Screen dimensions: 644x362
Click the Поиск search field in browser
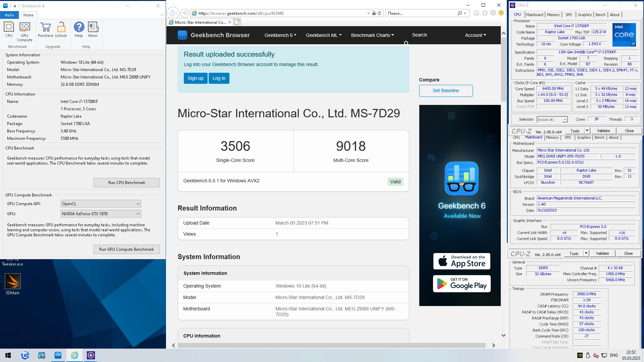pos(421,13)
